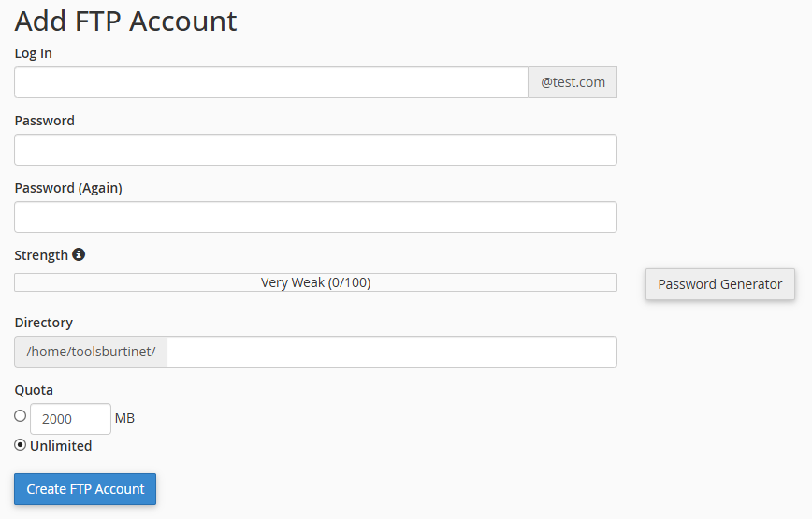Click the Password (Again) label
The width and height of the screenshot is (812, 519).
point(68,188)
